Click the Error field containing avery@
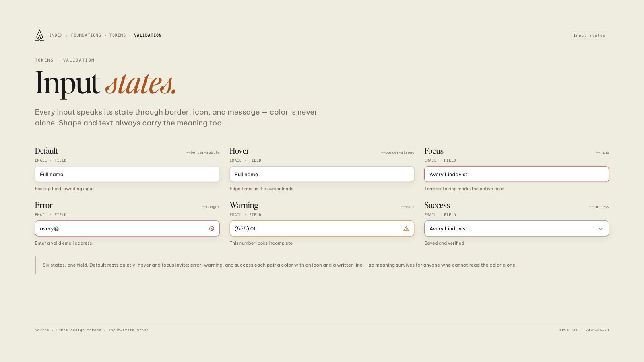Viewport: 644px width, 362px height. click(x=127, y=228)
